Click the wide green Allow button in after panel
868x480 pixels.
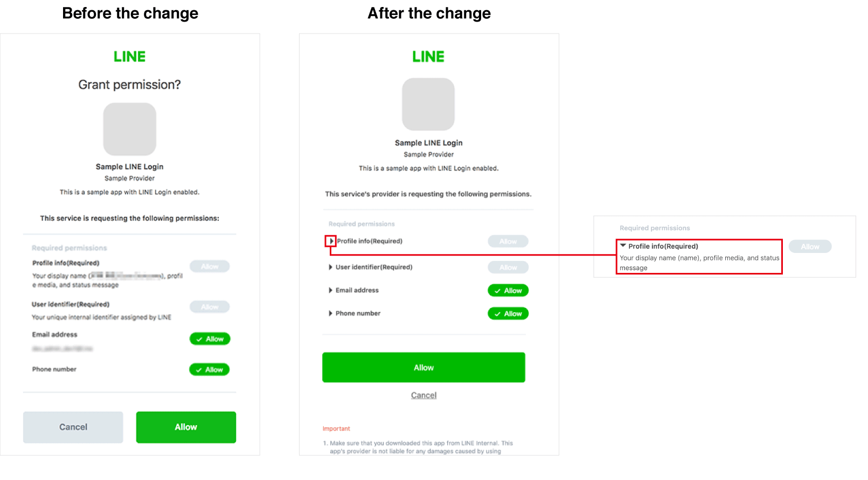click(x=423, y=367)
